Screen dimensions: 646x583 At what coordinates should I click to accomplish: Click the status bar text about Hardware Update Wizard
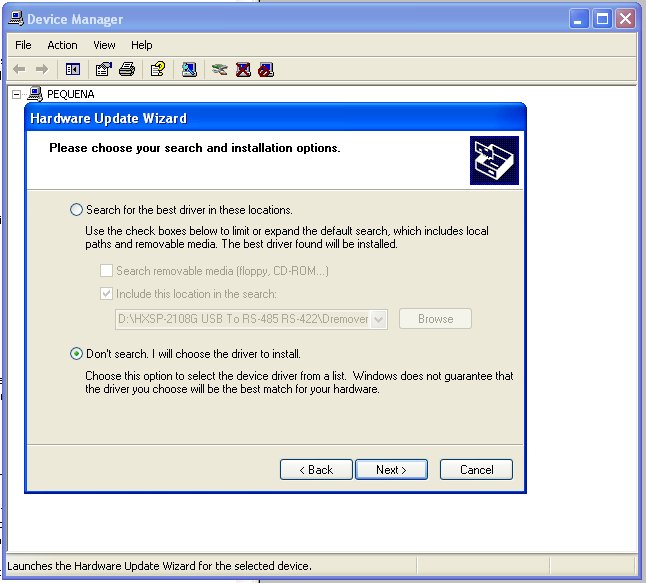tap(159, 566)
